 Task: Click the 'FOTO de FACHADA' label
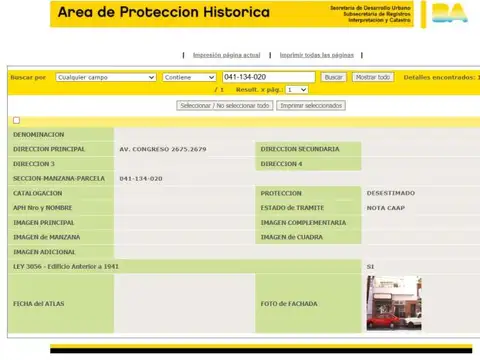289,304
